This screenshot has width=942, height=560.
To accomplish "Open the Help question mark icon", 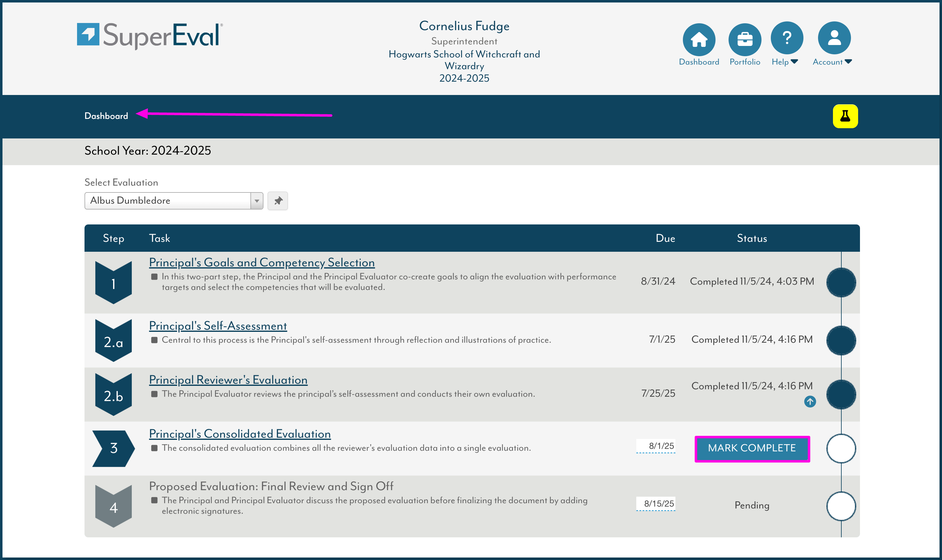I will click(787, 38).
